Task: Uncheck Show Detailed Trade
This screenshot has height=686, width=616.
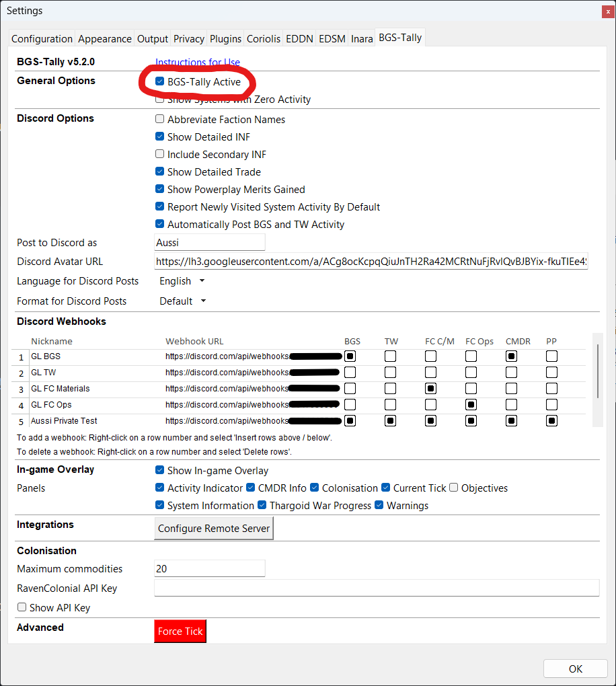Action: [x=159, y=171]
